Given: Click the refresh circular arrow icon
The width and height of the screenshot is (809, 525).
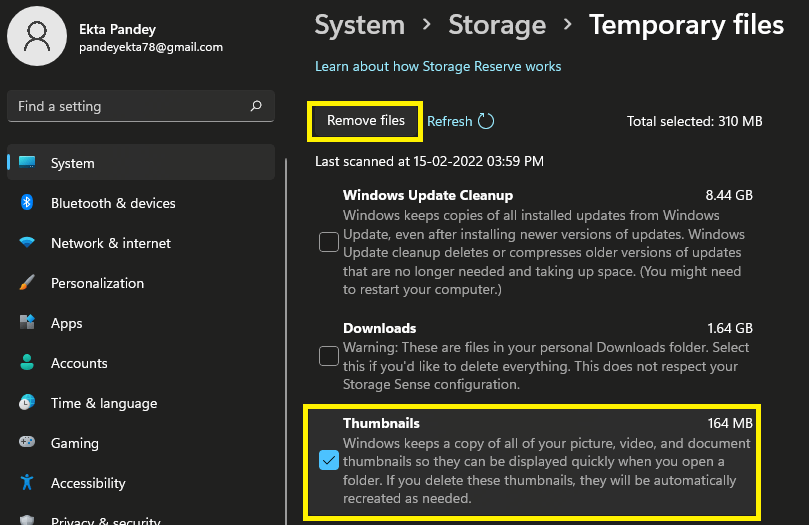Looking at the screenshot, I should tap(486, 121).
